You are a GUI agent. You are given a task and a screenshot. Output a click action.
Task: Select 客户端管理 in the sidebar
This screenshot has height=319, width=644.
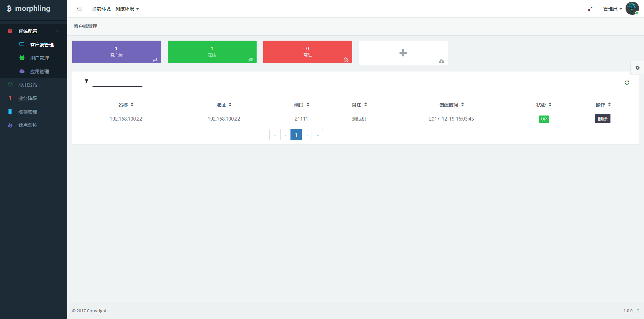click(x=42, y=45)
